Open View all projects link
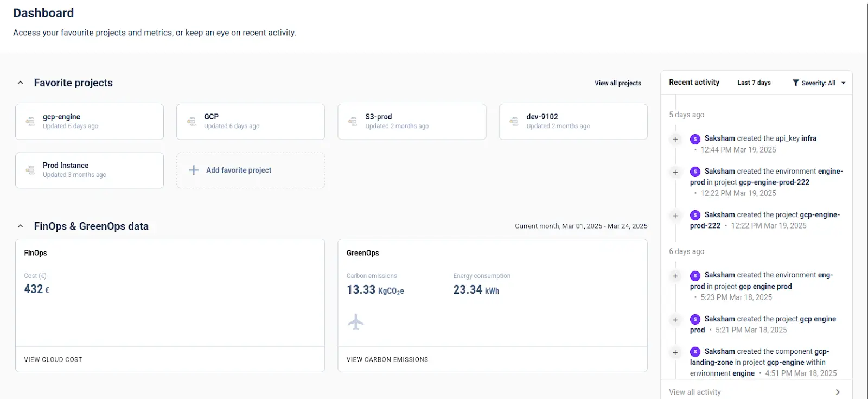 (617, 83)
